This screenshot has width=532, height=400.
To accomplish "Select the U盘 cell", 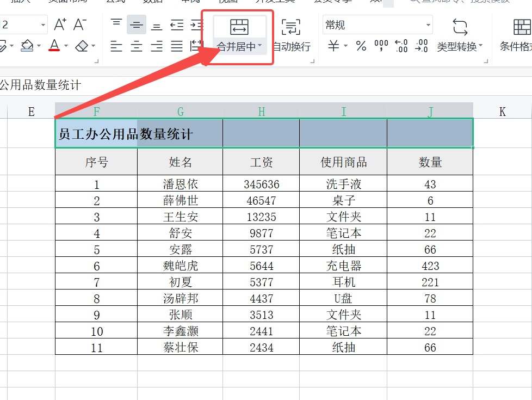I will (x=343, y=298).
